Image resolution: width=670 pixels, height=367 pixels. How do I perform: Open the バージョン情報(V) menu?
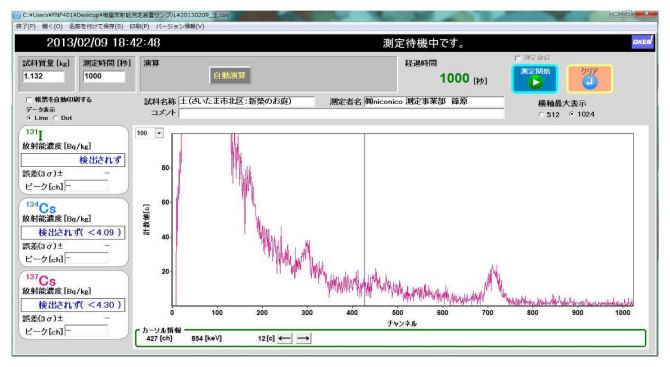click(x=179, y=26)
